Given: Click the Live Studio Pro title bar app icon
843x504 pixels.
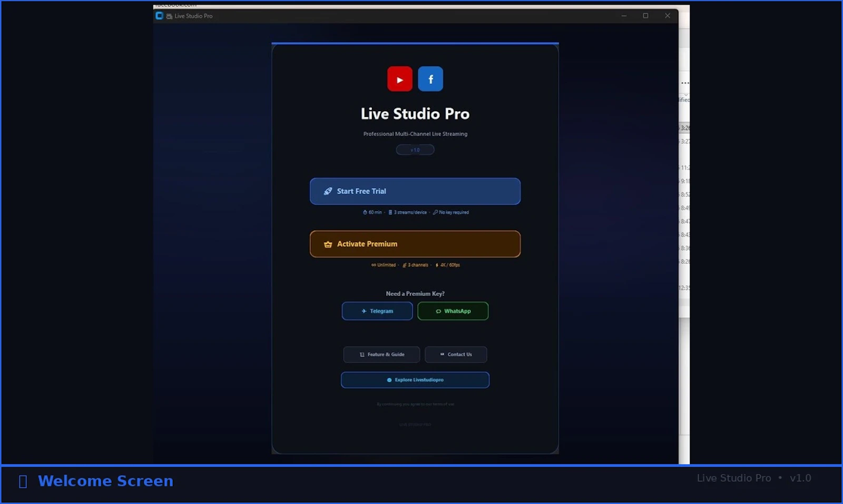Looking at the screenshot, I should pos(159,16).
